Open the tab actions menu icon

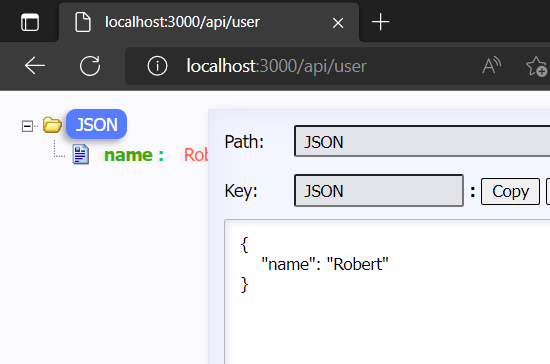[30, 22]
